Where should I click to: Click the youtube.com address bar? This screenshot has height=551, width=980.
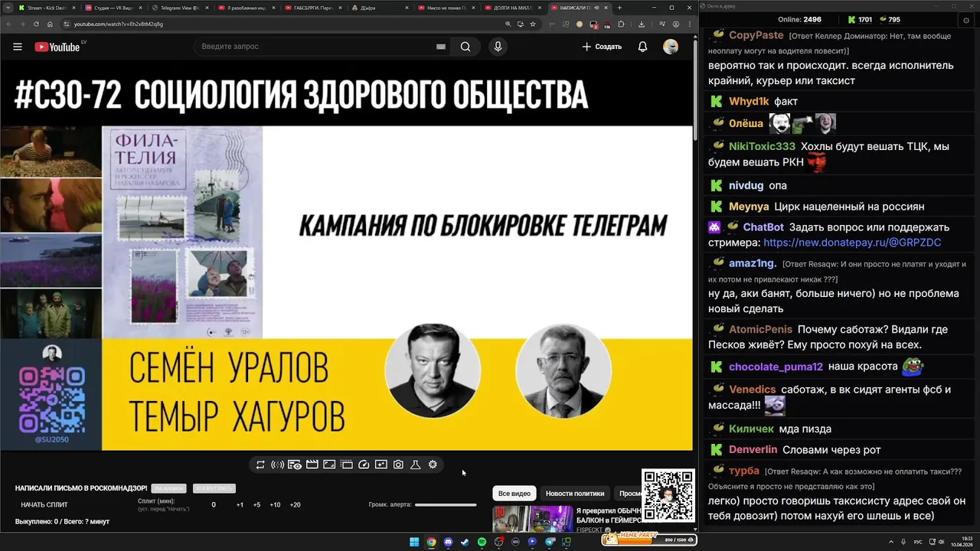pyautogui.click(x=283, y=24)
